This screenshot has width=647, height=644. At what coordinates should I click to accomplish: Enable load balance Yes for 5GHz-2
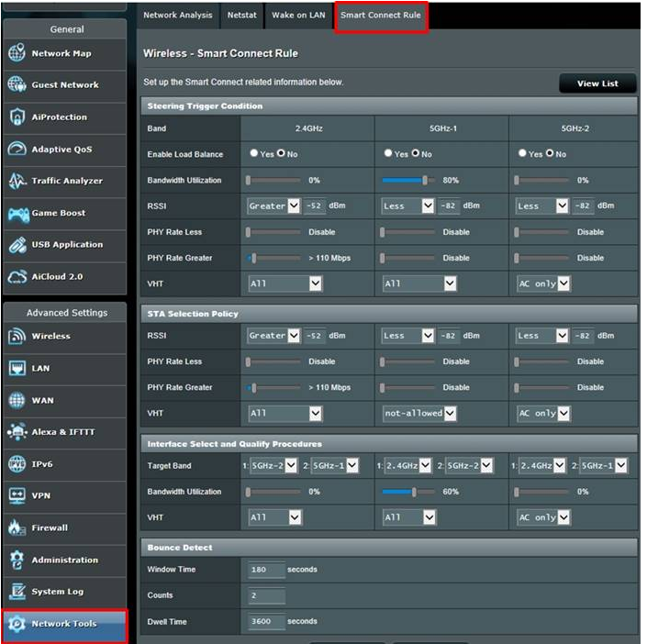click(522, 153)
